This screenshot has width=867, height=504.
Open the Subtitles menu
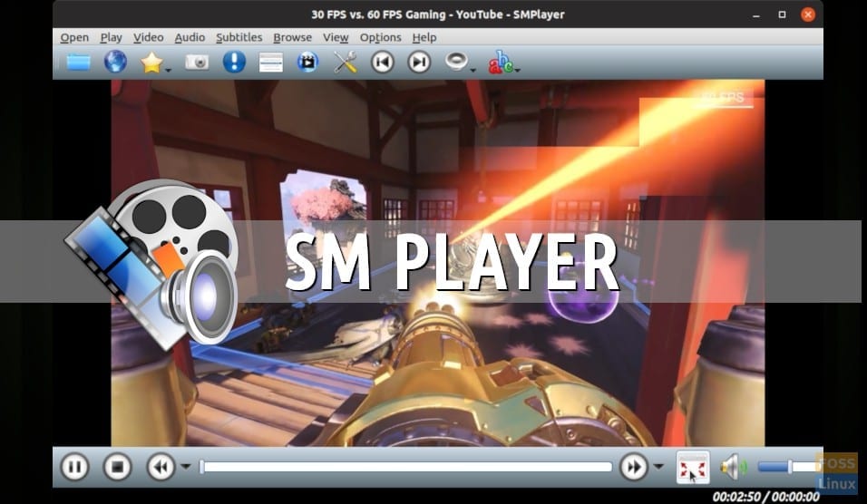pos(239,37)
